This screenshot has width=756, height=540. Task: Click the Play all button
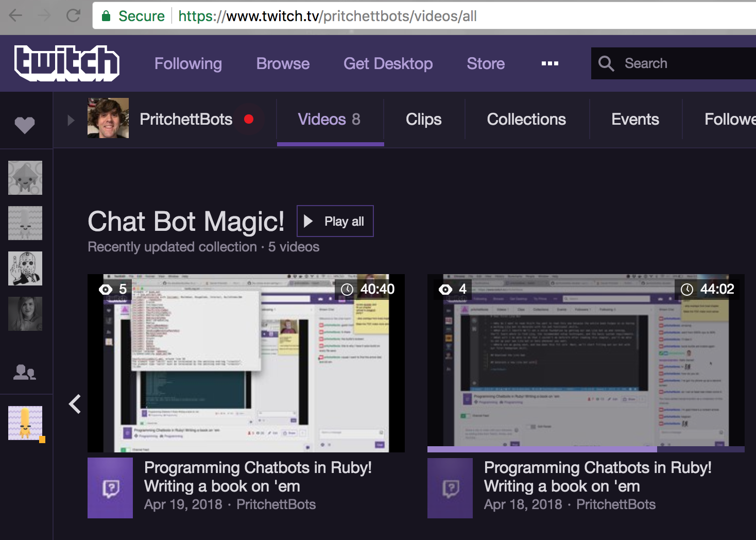pyautogui.click(x=335, y=221)
